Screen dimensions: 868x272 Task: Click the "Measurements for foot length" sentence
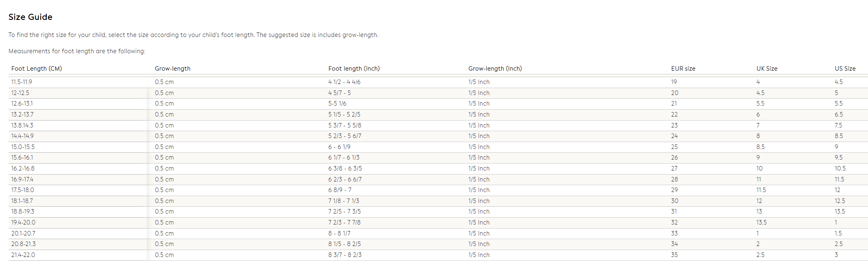click(77, 51)
